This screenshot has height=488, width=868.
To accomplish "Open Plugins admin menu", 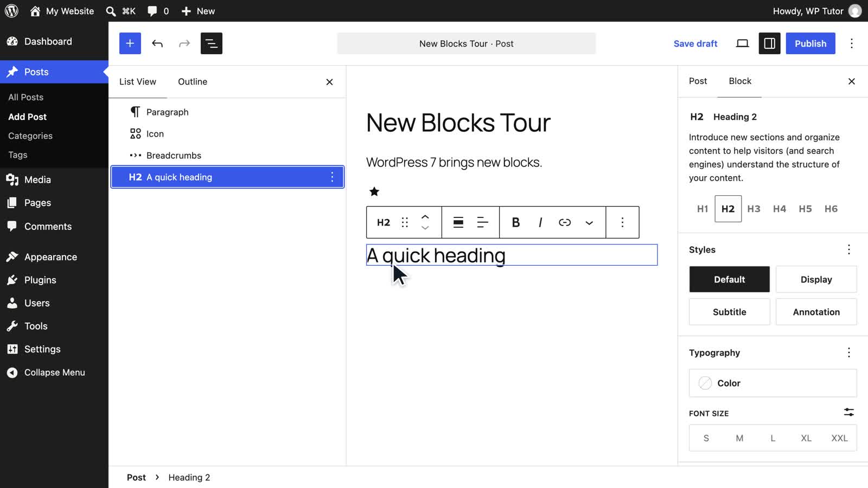I will 54,280.
